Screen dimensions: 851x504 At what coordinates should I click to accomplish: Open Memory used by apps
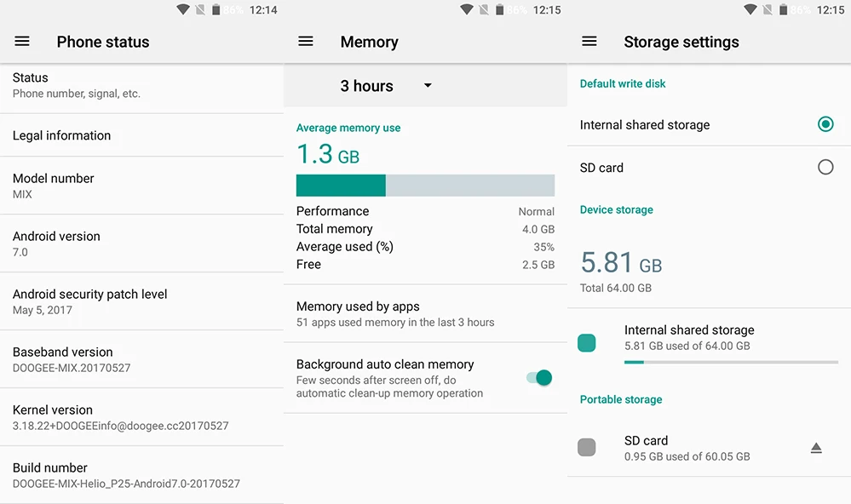426,313
